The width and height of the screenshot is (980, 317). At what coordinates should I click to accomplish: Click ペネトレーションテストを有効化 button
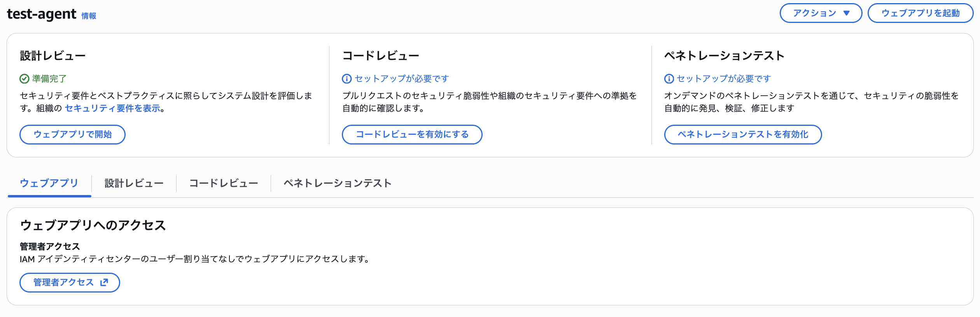(x=743, y=134)
